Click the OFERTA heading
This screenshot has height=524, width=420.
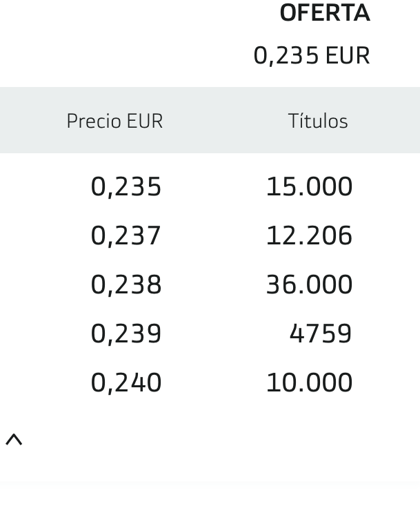point(325,13)
